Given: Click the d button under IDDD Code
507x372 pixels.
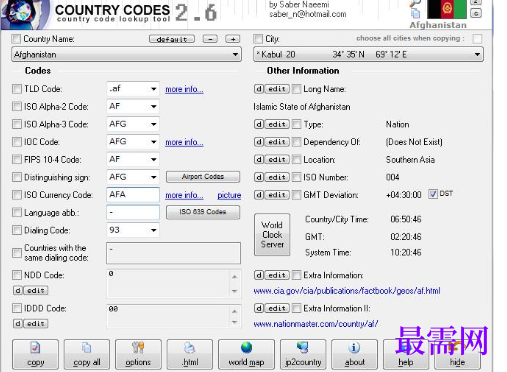Looking at the screenshot, I should [18, 324].
